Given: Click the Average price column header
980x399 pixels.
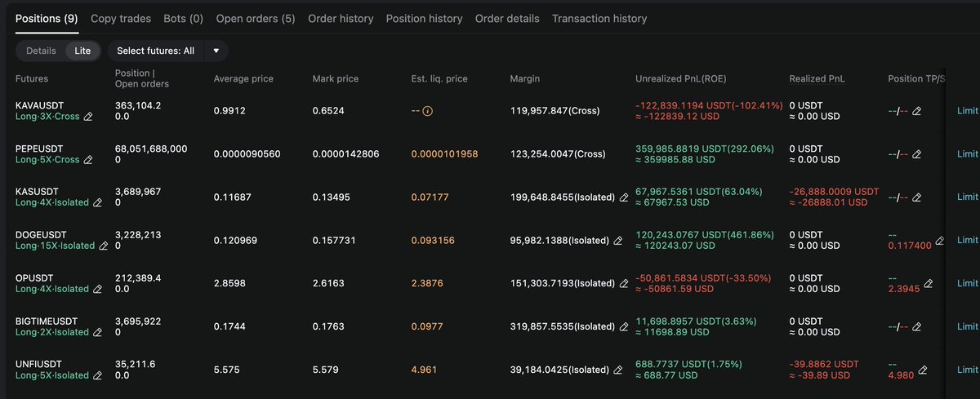Looking at the screenshot, I should tap(243, 79).
